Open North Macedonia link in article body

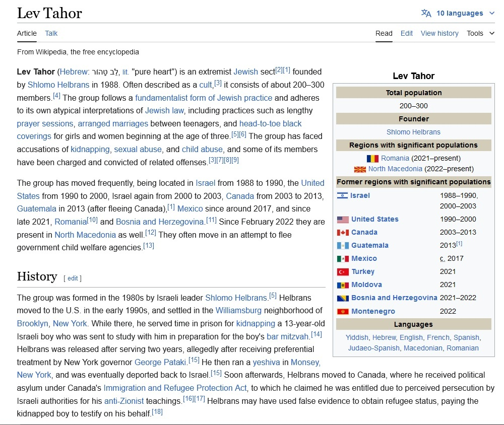[85, 235]
